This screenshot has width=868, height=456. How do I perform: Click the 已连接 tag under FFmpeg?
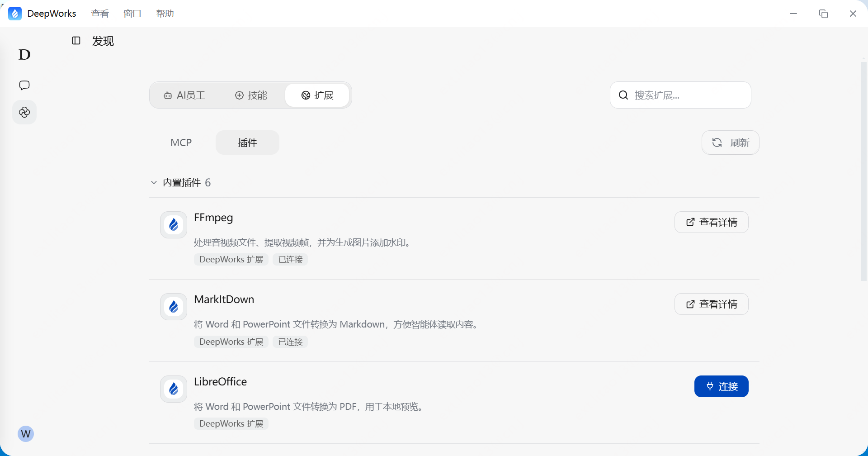290,260
